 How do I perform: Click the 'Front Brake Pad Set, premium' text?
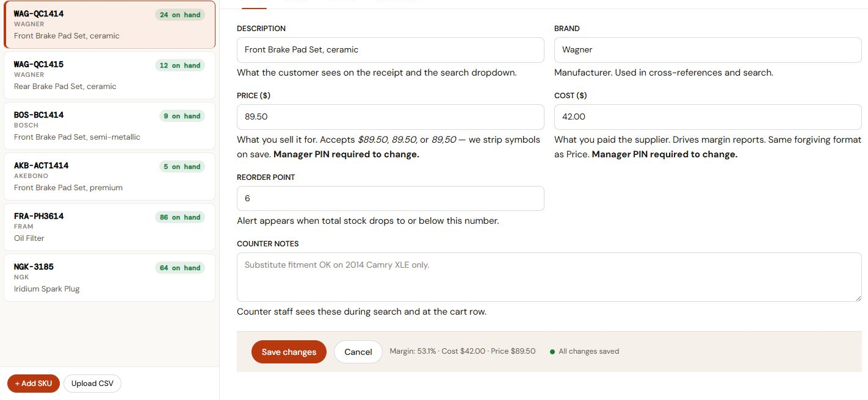pos(68,188)
